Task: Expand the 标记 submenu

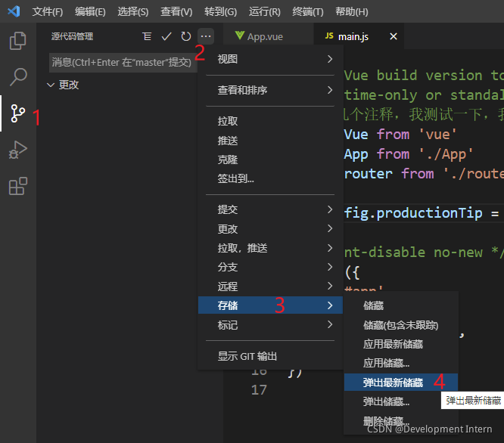Action: pos(270,325)
